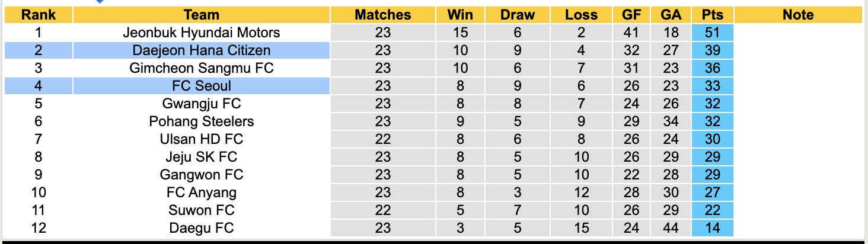Image resolution: width=868 pixels, height=244 pixels.
Task: Click the GA column header
Action: coord(671,15)
